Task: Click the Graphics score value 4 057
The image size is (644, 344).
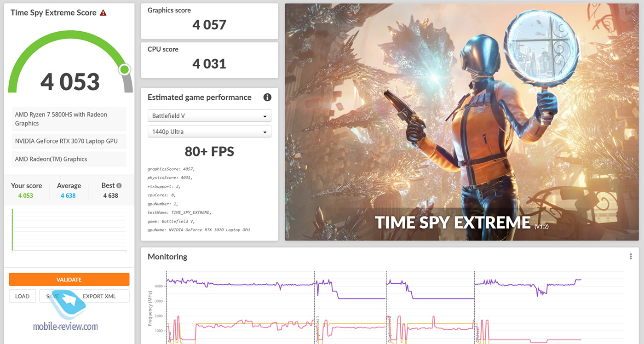Action: (x=209, y=25)
